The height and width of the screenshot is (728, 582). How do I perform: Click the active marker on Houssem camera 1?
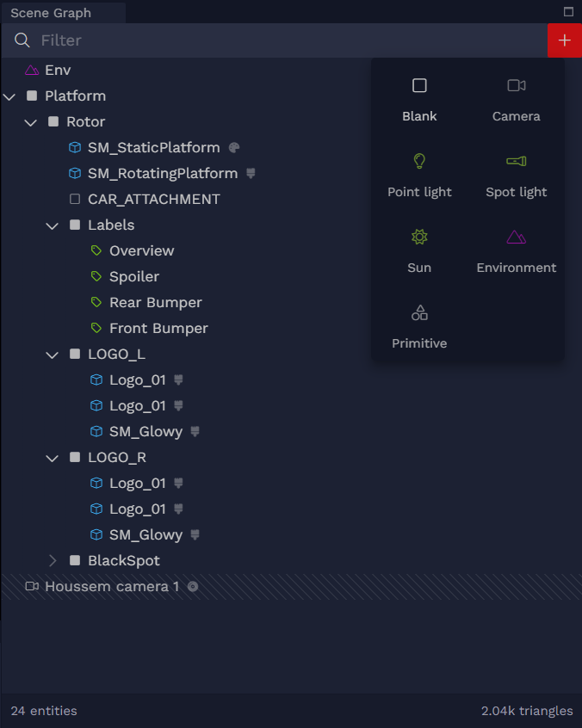(192, 587)
